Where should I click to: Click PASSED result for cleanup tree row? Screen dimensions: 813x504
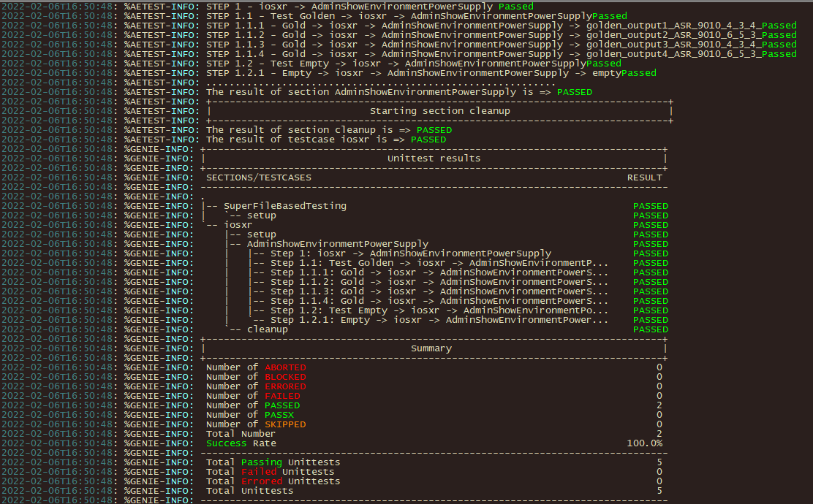coord(650,329)
